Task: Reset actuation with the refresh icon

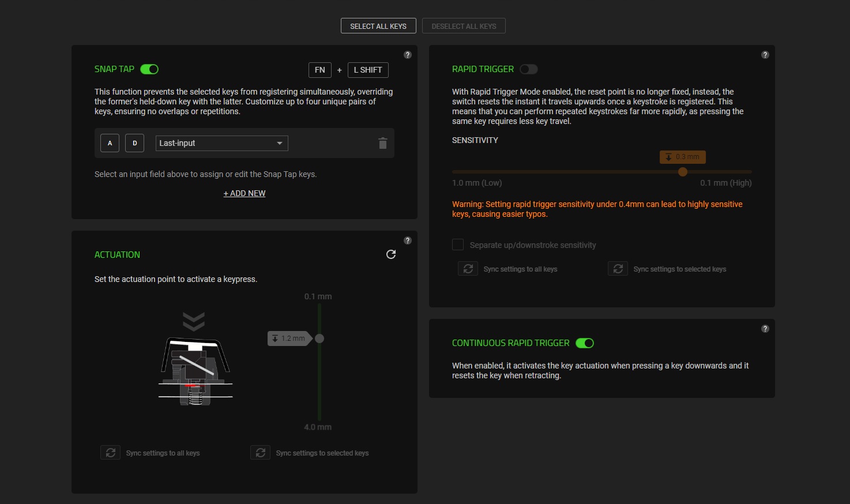Action: [391, 254]
